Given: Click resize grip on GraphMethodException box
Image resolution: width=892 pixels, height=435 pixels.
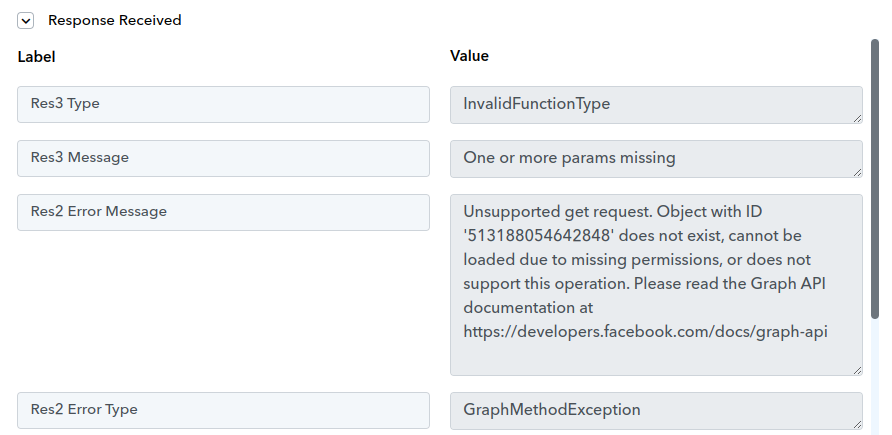Looking at the screenshot, I should point(858,425).
